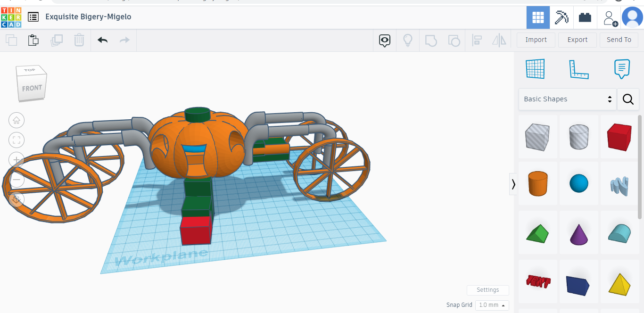The image size is (644, 313).
Task: Open the shape search with the magnifier icon
Action: 628,99
